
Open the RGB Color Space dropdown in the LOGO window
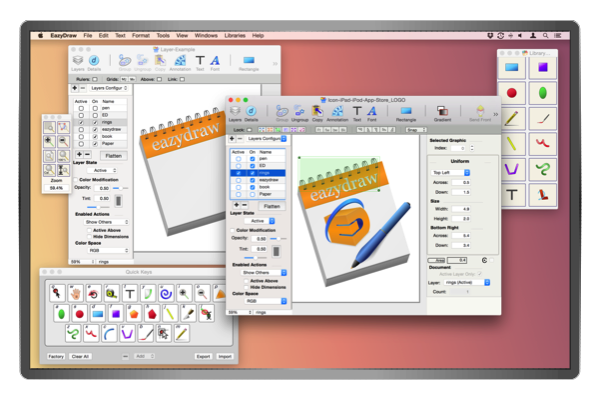coord(266,301)
